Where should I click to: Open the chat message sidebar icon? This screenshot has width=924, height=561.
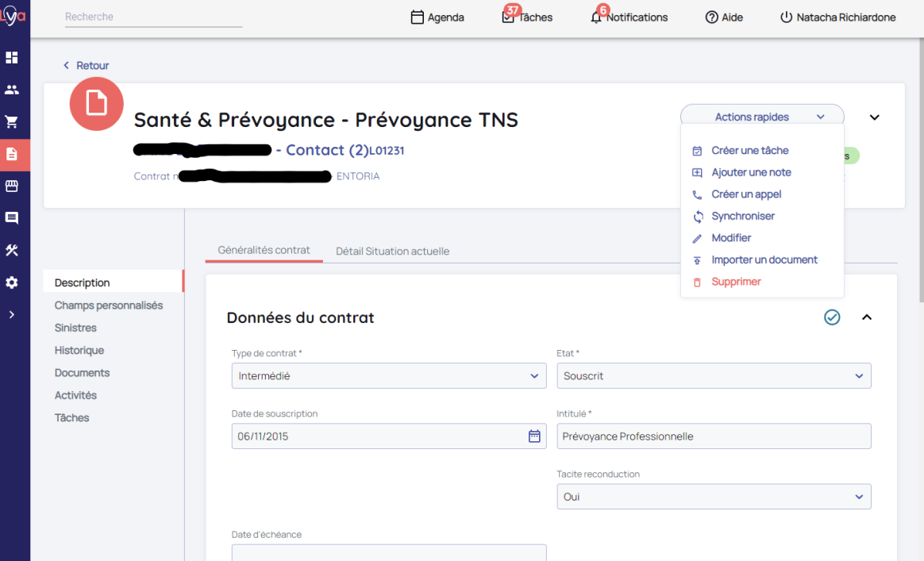point(12,218)
